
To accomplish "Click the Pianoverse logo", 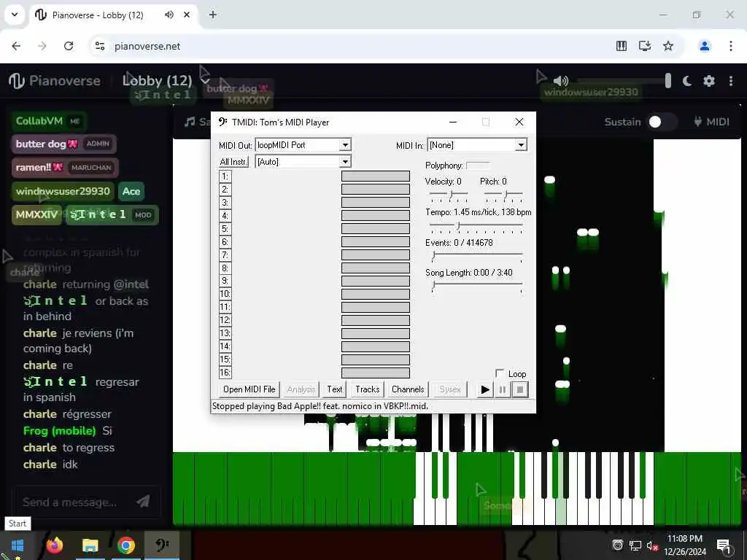I will pos(54,81).
